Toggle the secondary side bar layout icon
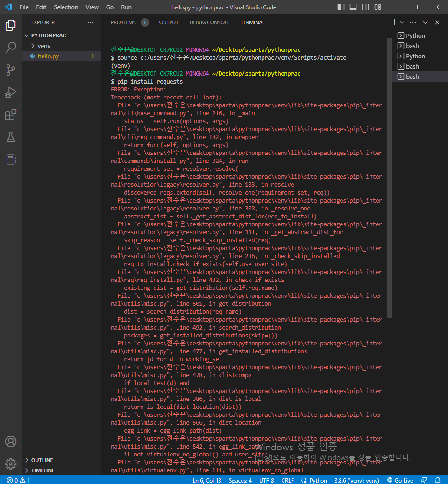Viewport: 448px width, 484px height. point(365,7)
